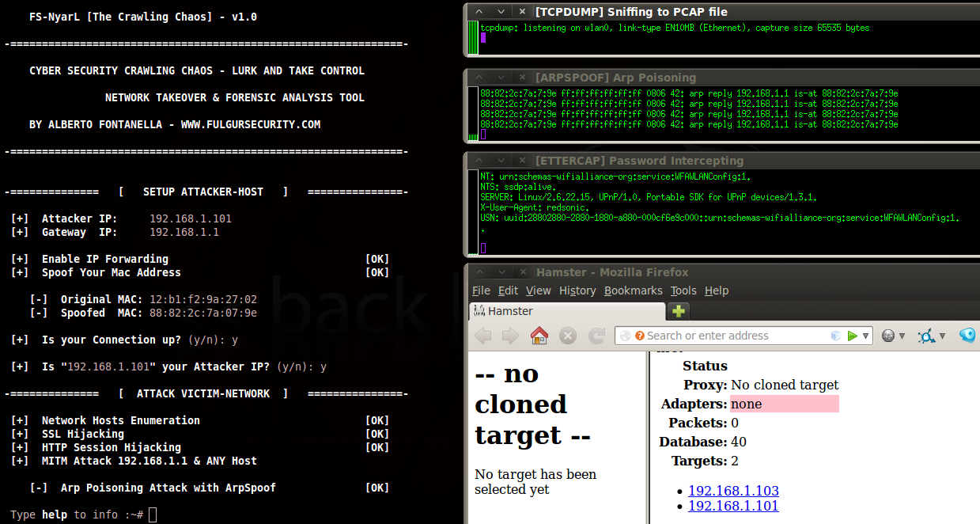
Task: Click the orange question mark site icon
Action: point(640,336)
